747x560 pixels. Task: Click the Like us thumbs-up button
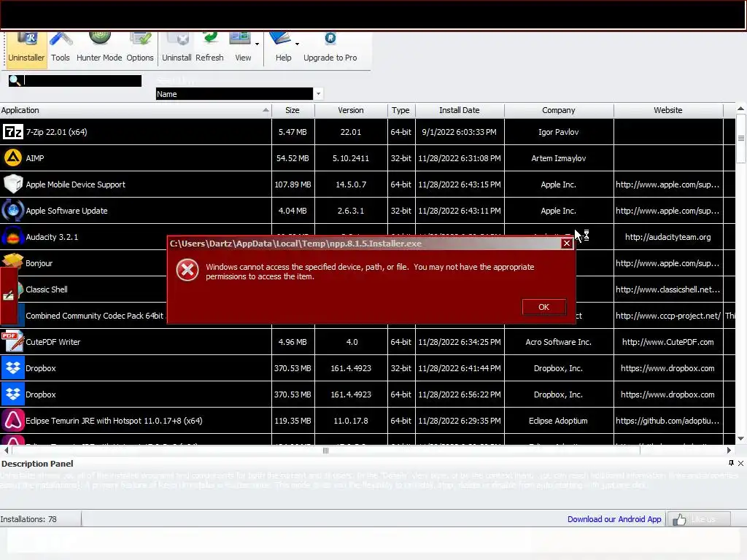tap(698, 519)
